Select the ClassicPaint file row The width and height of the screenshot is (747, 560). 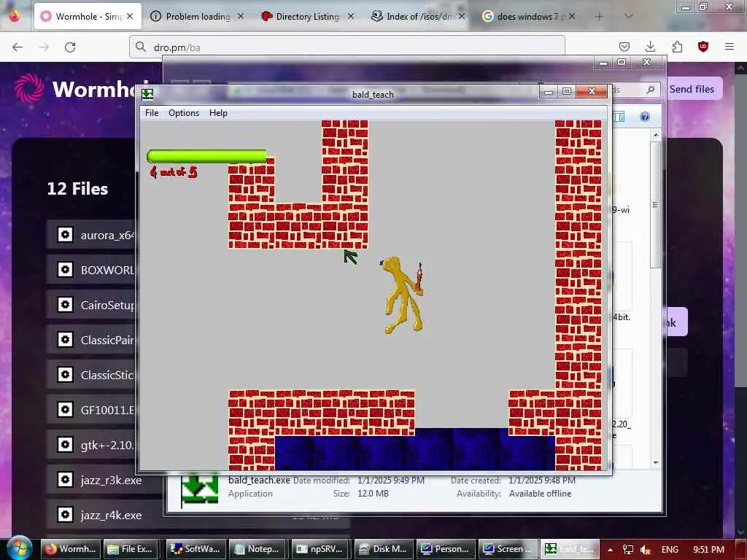click(x=91, y=340)
